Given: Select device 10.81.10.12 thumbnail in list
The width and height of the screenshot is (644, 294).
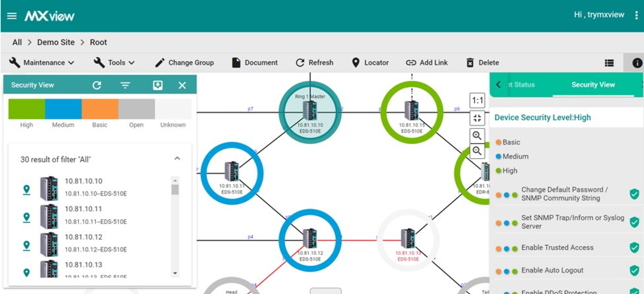Looking at the screenshot, I should pos(49,244).
